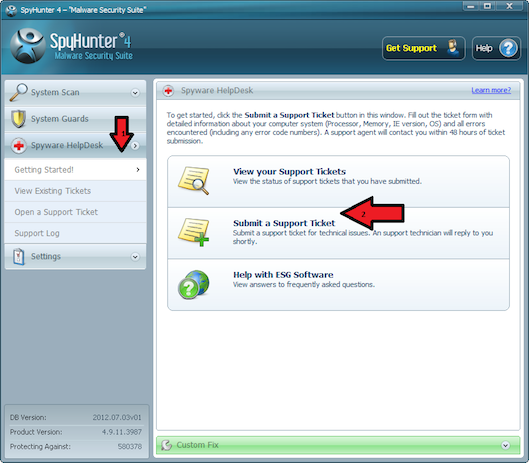Click the Malware Security Suite subtitle text
The width and height of the screenshot is (529, 463).
pyautogui.click(x=93, y=56)
